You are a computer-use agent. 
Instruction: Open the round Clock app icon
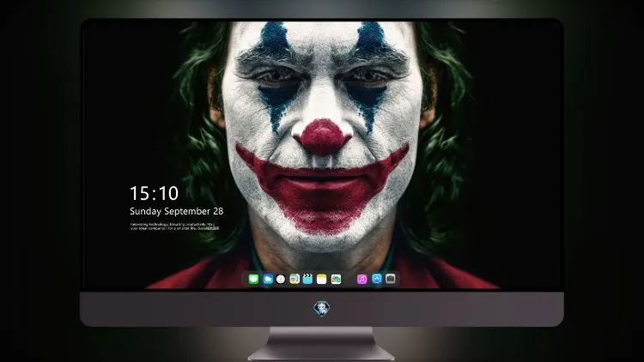(281, 279)
